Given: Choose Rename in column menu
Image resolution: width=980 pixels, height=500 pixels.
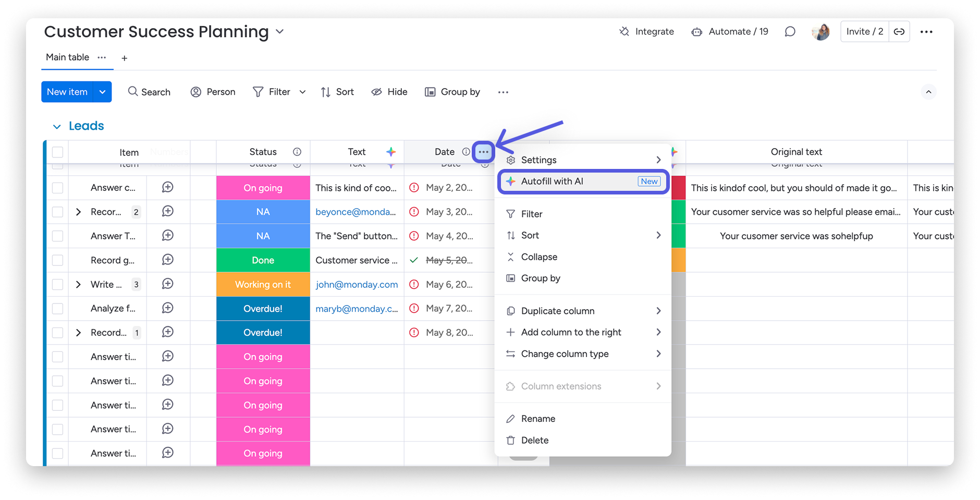Looking at the screenshot, I should pyautogui.click(x=583, y=419).
